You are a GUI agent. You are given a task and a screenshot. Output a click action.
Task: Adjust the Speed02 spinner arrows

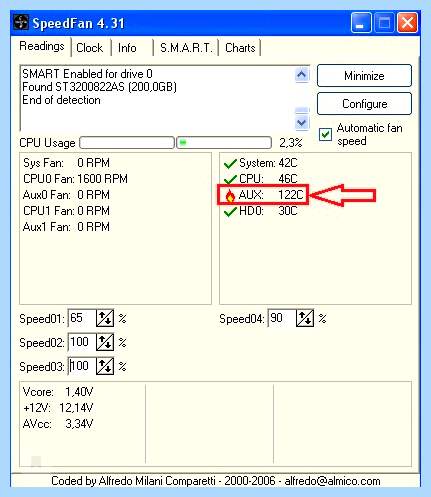coord(105,342)
